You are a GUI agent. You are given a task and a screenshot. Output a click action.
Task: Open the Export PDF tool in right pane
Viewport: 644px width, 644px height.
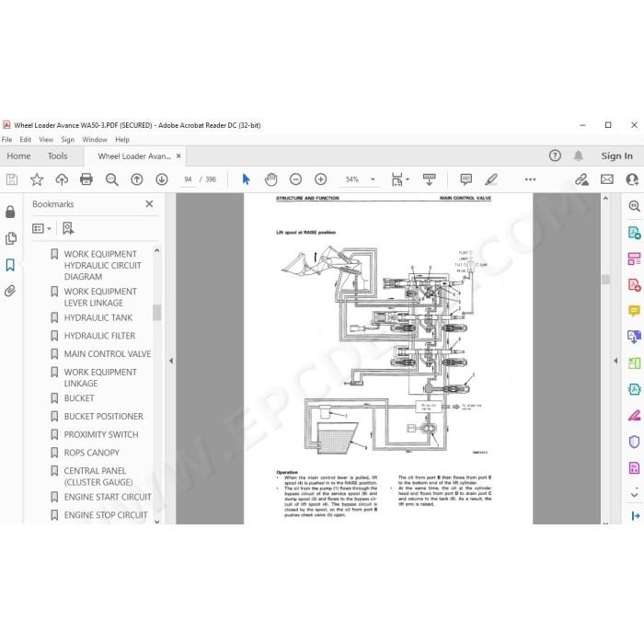pyautogui.click(x=634, y=233)
